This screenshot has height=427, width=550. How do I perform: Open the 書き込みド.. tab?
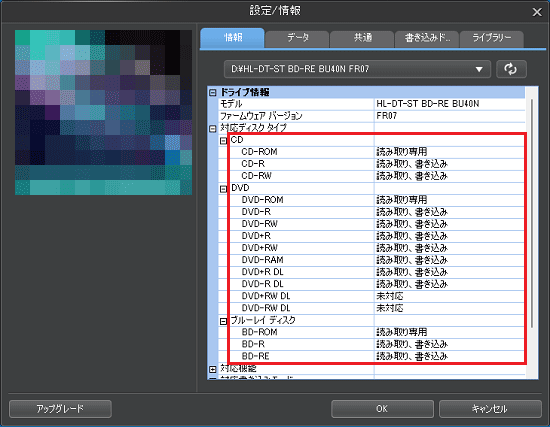coord(427,38)
